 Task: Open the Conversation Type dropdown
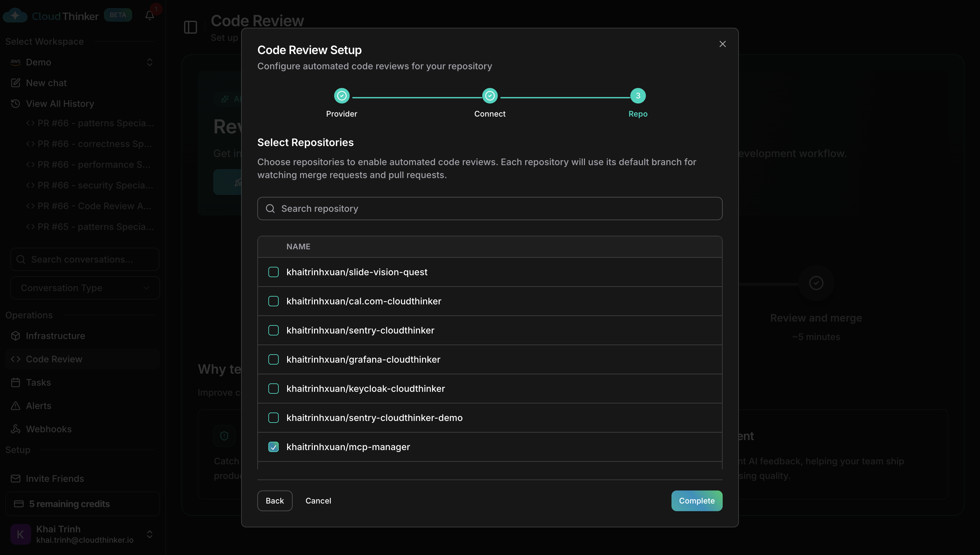coord(85,288)
